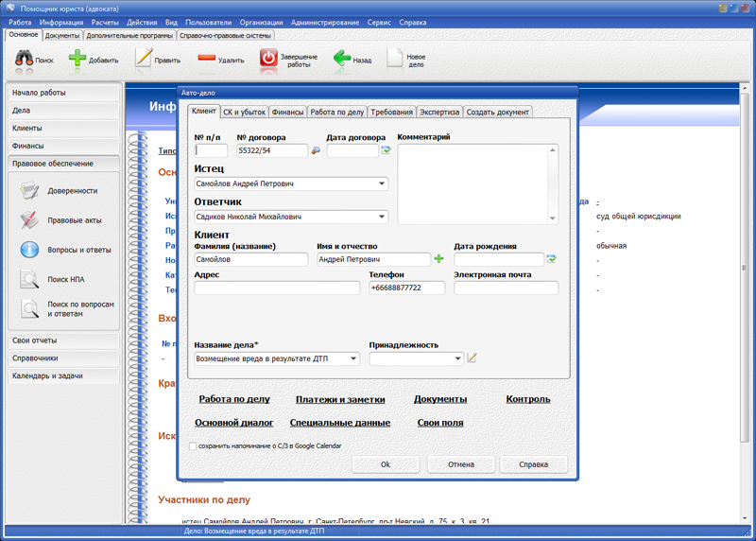Click the Платежи и заметки link
This screenshot has width=756, height=541.
tap(341, 399)
